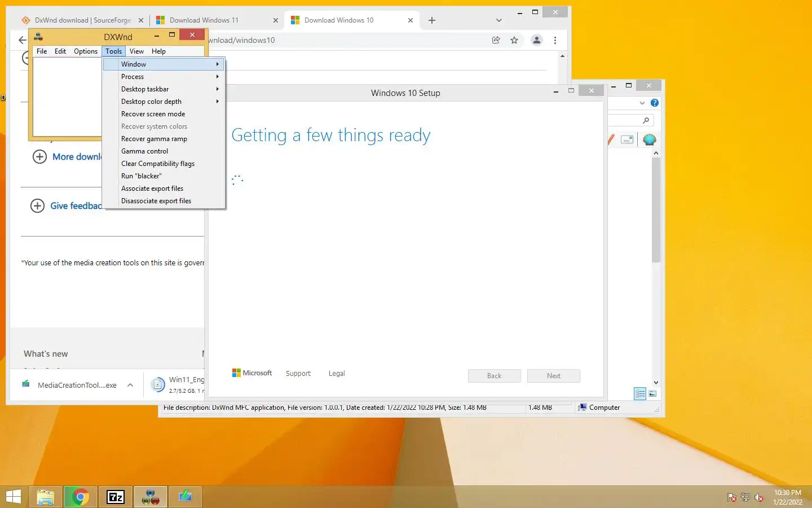This screenshot has height=508, width=812.
Task: Open DXWnd from the taskbar
Action: pyautogui.click(x=151, y=497)
